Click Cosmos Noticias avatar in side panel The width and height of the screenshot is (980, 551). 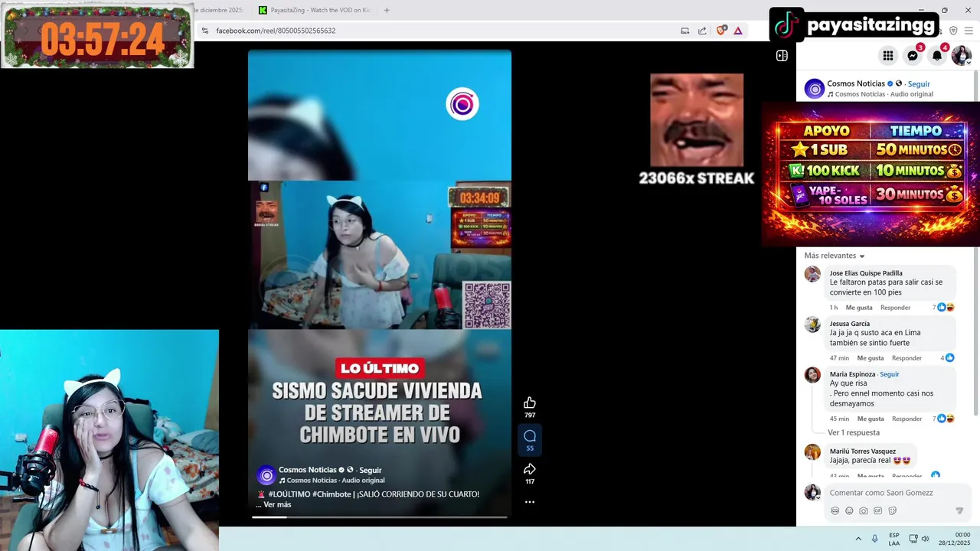(x=814, y=89)
